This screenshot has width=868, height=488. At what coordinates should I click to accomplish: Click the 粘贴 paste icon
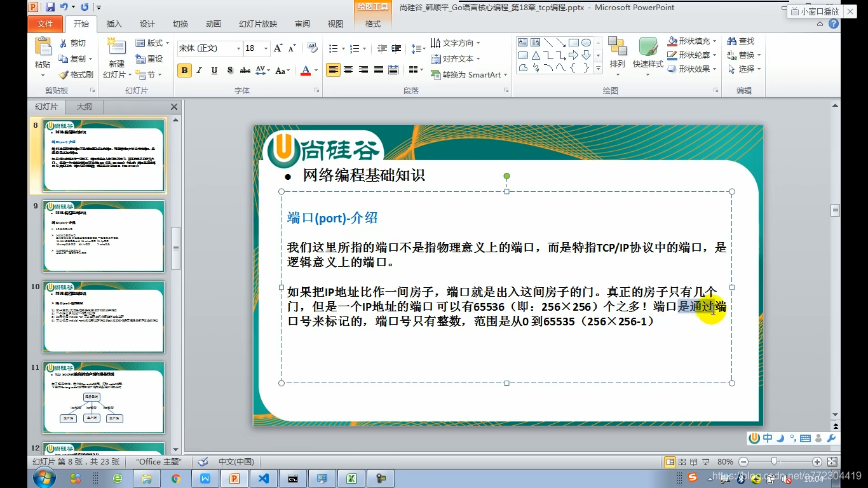[x=43, y=47]
